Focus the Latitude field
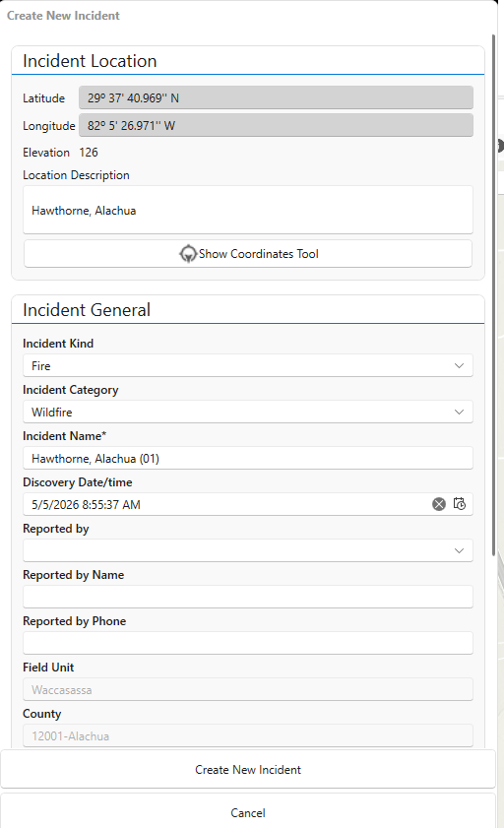The image size is (504, 828). click(x=276, y=98)
